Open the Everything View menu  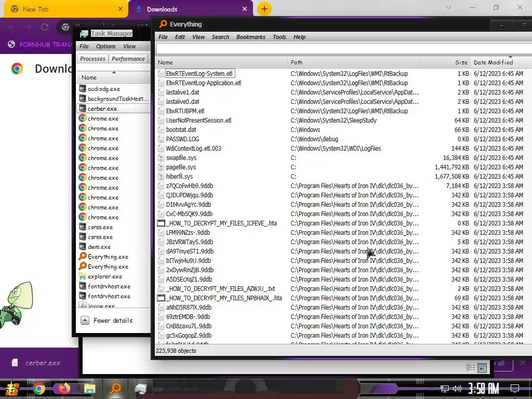198,37
